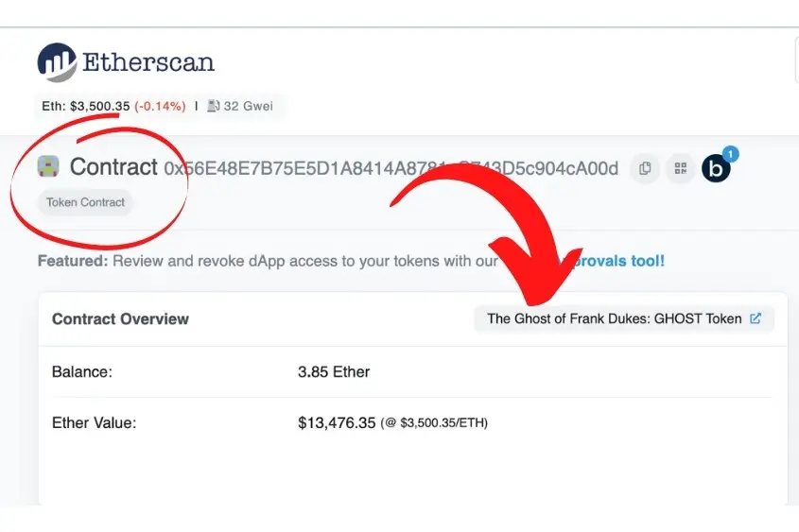Image resolution: width=799 pixels, height=532 pixels.
Task: Click the Contract Overview heading
Action: [x=120, y=318]
